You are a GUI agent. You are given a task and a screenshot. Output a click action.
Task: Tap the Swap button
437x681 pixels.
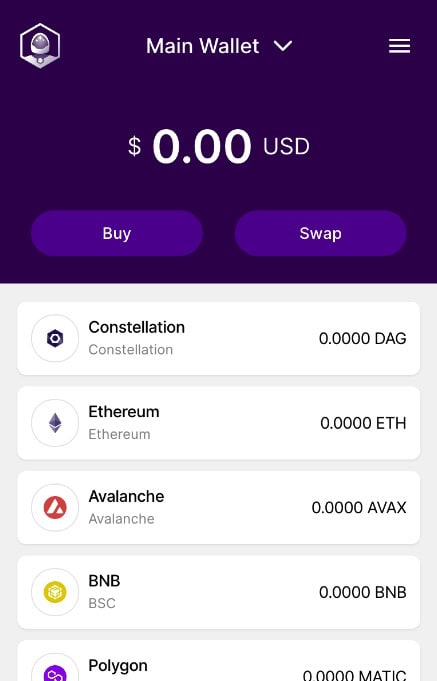321,233
